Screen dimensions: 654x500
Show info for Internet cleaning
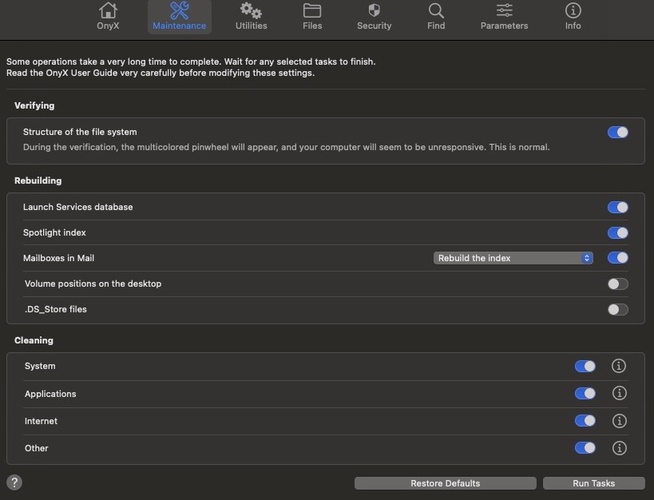pyautogui.click(x=619, y=420)
